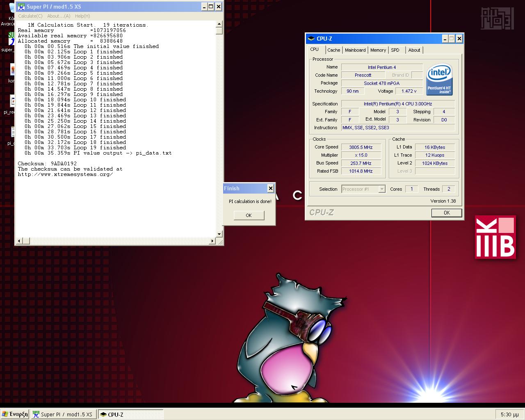Select the CPU tab in CPU-Z

pos(315,50)
